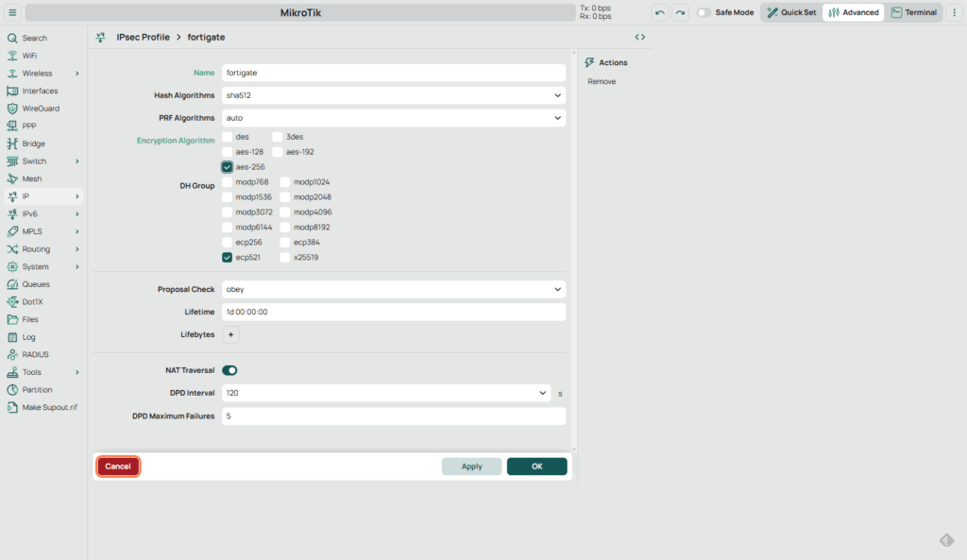
Task: Check the modp2048 DH group checkbox
Action: coord(285,197)
